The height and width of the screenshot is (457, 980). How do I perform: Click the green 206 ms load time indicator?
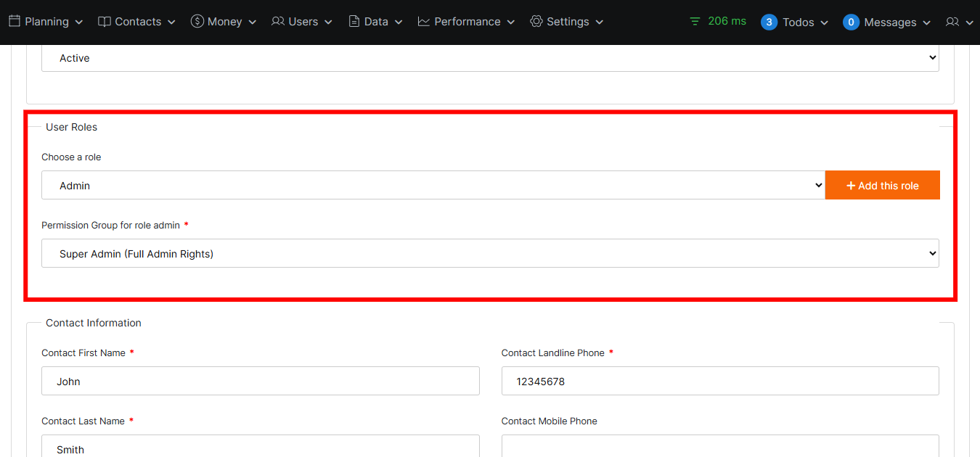(x=718, y=21)
